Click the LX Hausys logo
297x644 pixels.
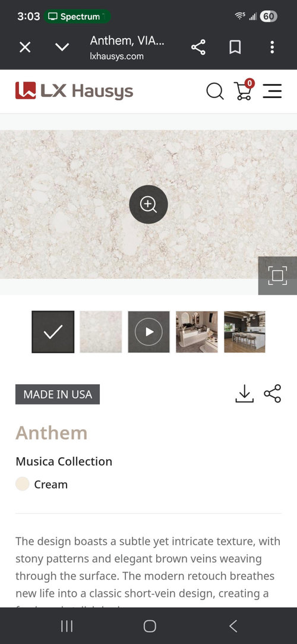[74, 91]
